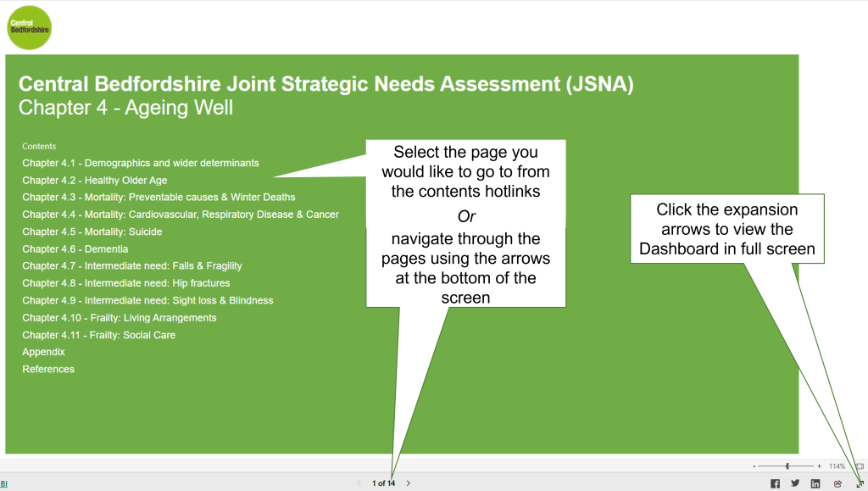The width and height of the screenshot is (868, 491).
Task: Go to next page arrow
Action: tap(409, 483)
